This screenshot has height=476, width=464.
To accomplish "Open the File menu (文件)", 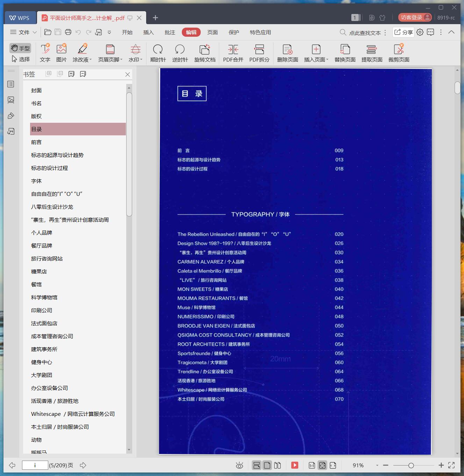I will tap(23, 32).
